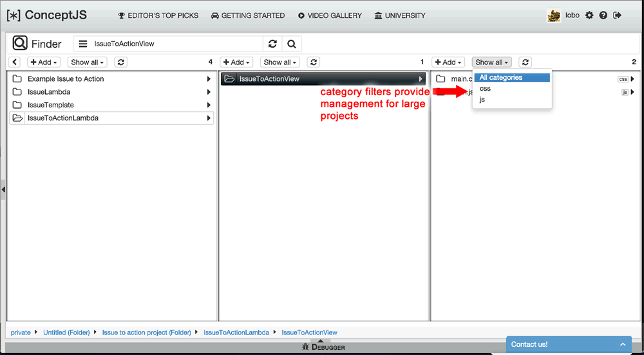Click folder icon of main.css item
644x355 pixels.
440,78
